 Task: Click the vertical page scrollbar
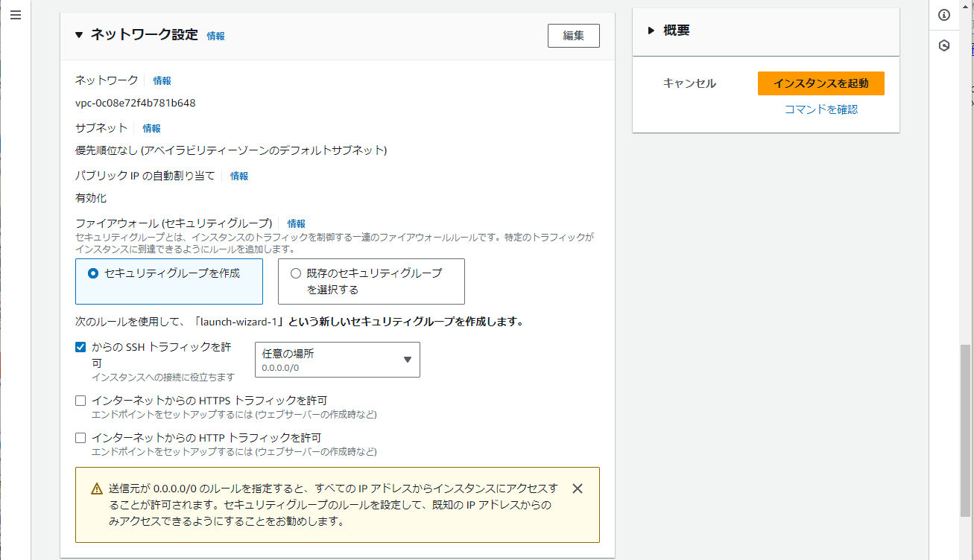click(965, 430)
